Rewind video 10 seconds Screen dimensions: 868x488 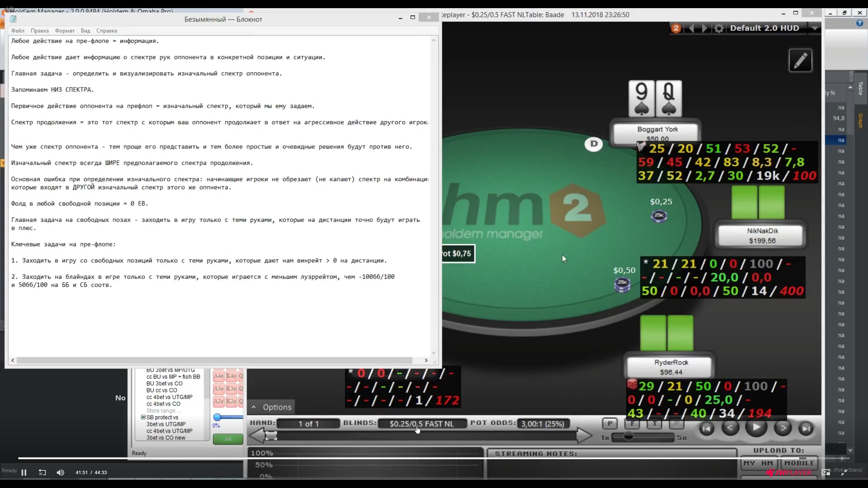42,472
